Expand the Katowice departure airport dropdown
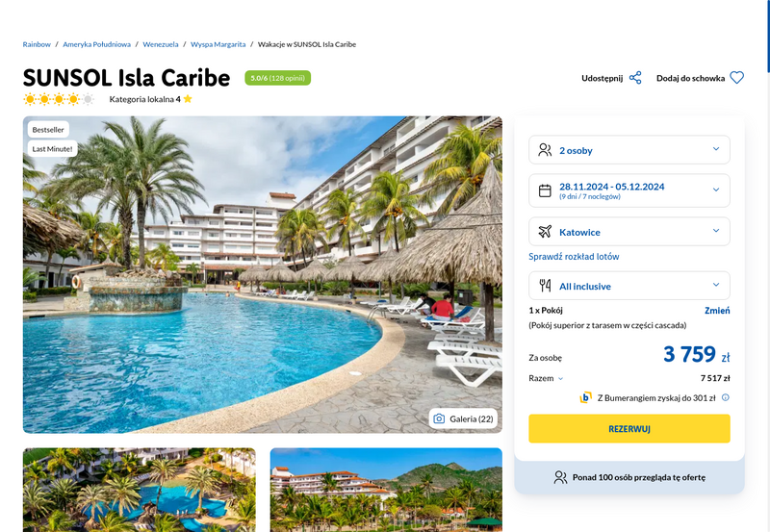Viewport: 770px width, 532px height. [x=629, y=232]
